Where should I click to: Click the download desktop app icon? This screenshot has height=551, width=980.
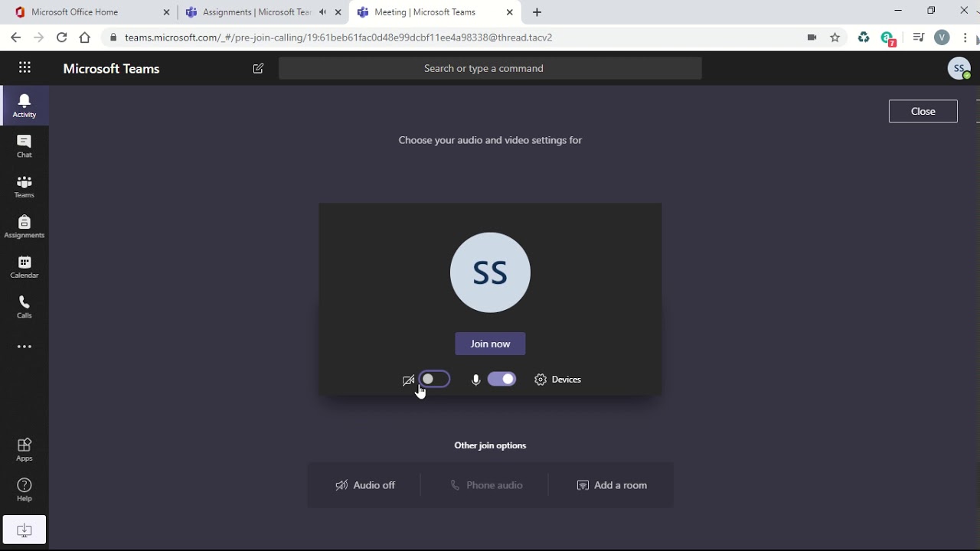pos(24,530)
